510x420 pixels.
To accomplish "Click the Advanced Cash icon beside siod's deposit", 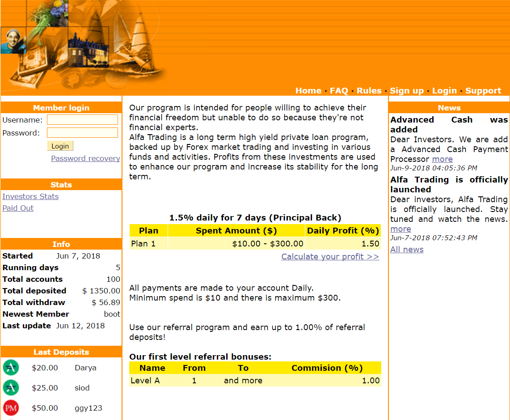I will [11, 388].
